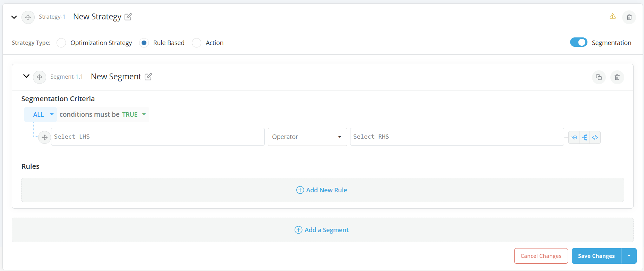Turn off the Segmentation toggle
The image size is (644, 271).
(x=578, y=42)
